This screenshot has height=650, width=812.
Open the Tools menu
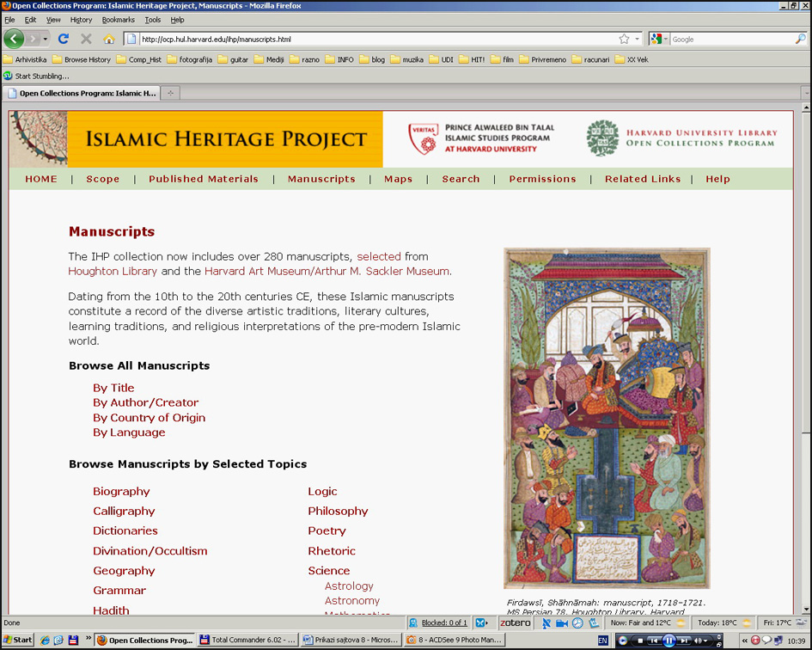(152, 19)
